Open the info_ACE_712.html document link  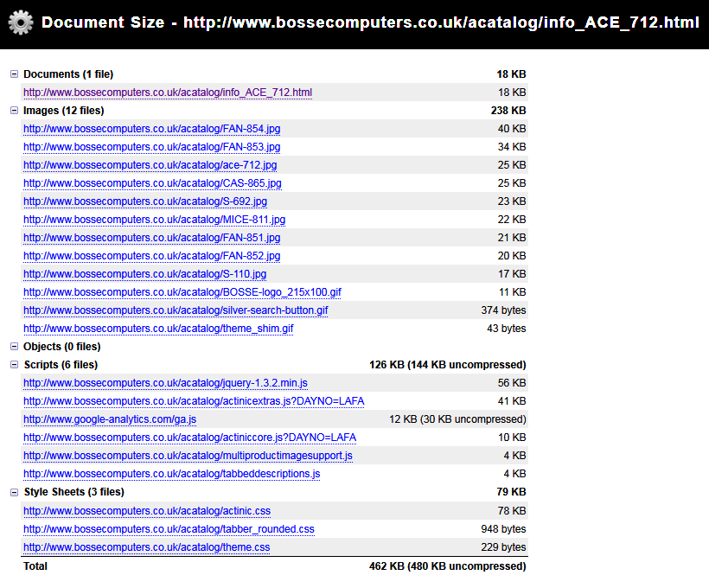[168, 93]
